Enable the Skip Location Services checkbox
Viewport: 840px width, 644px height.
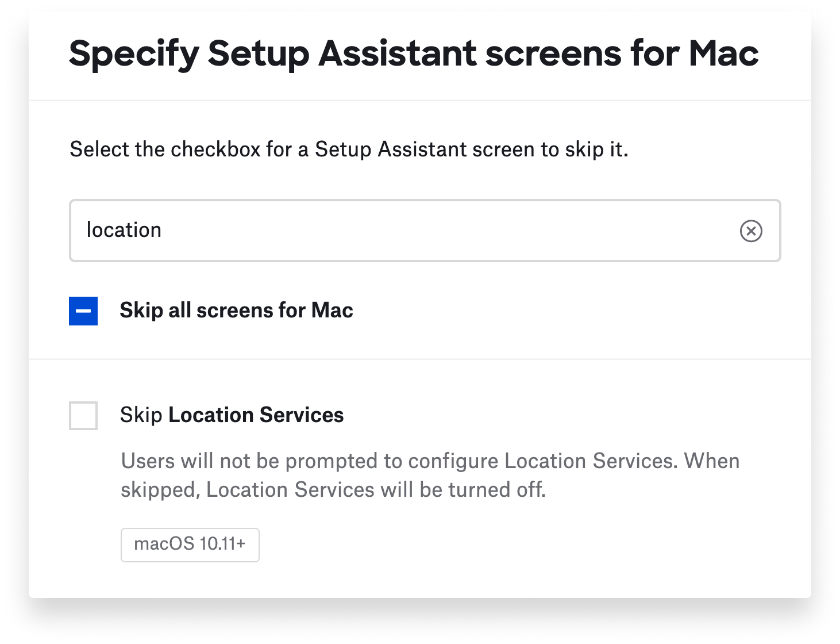83,415
